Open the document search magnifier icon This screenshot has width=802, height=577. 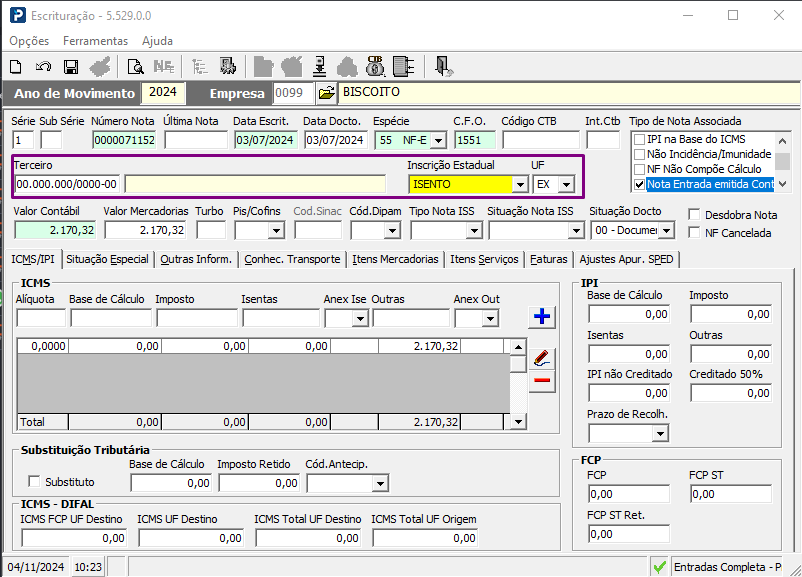136,67
